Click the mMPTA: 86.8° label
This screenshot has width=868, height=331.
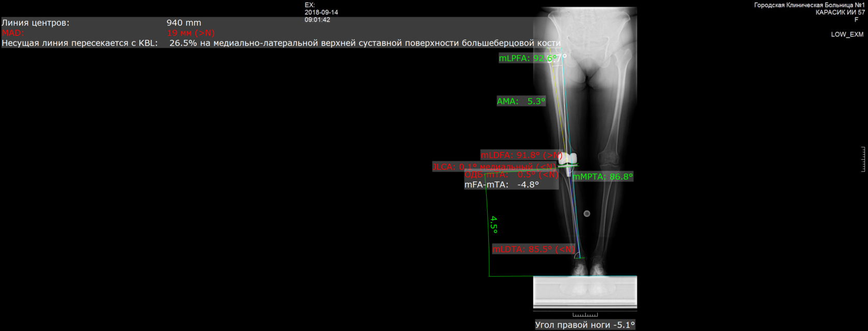[602, 176]
